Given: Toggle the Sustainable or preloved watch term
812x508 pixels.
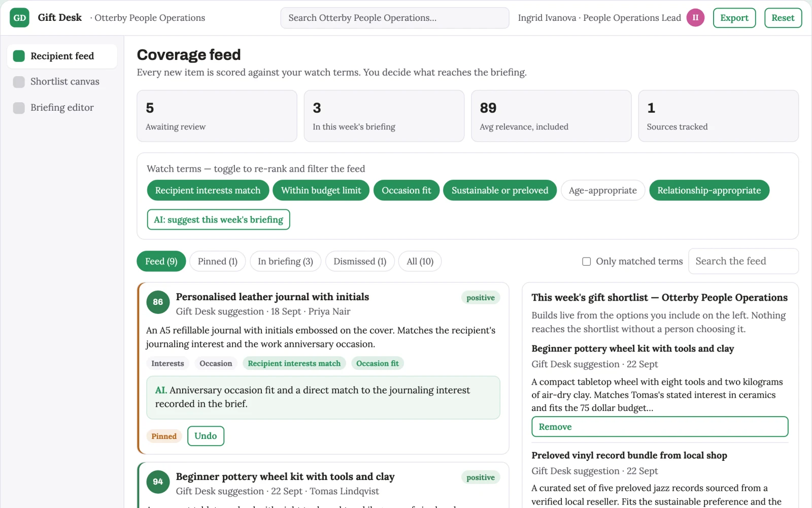Looking at the screenshot, I should tap(500, 190).
